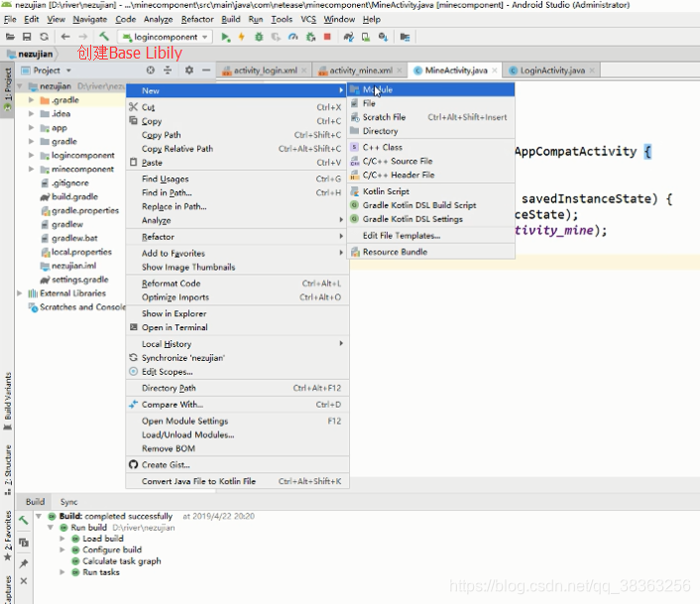This screenshot has height=604, width=700.
Task: Click Show in Explorer
Action: pos(237,313)
